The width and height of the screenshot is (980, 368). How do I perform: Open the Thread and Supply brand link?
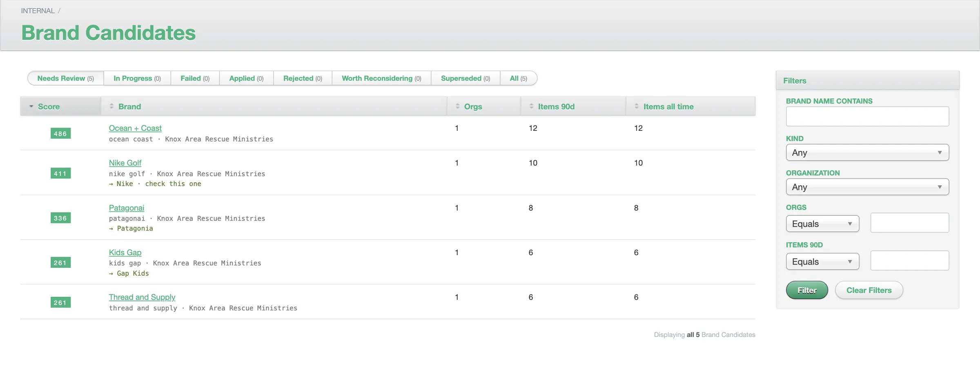142,297
